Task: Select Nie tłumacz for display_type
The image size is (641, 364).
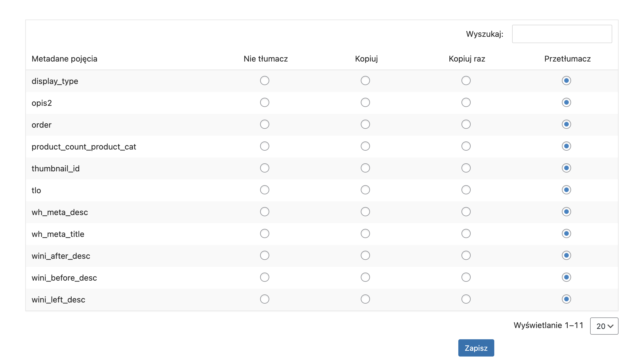Action: pyautogui.click(x=265, y=81)
